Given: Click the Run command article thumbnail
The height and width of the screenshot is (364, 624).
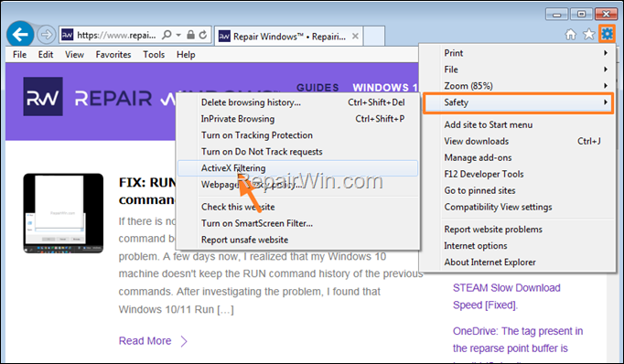Looking at the screenshot, I should click(63, 213).
